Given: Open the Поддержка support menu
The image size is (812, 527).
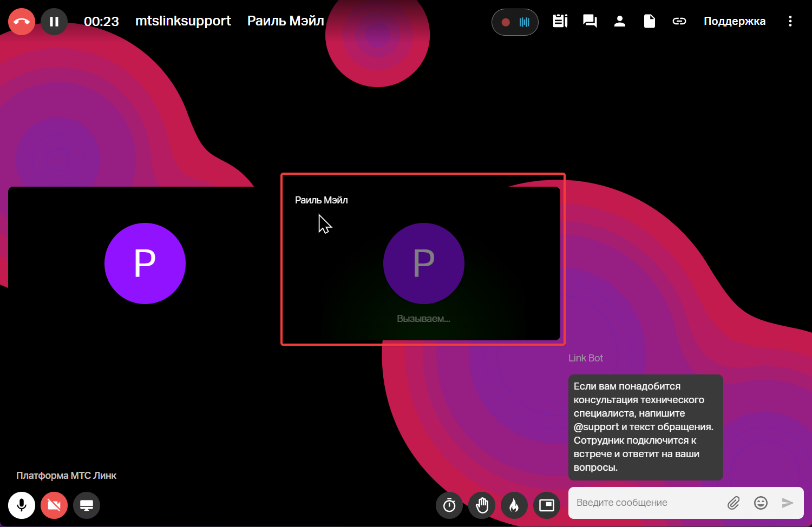Looking at the screenshot, I should [x=734, y=21].
